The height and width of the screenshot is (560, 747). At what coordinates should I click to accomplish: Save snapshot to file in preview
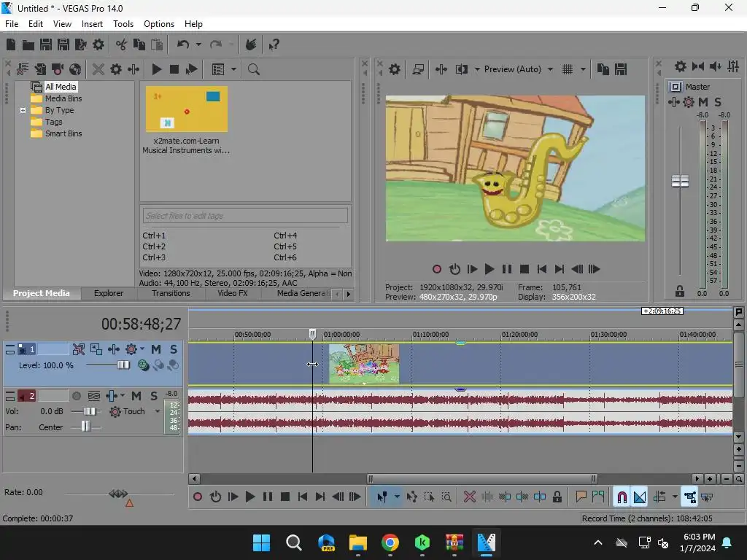[621, 69]
